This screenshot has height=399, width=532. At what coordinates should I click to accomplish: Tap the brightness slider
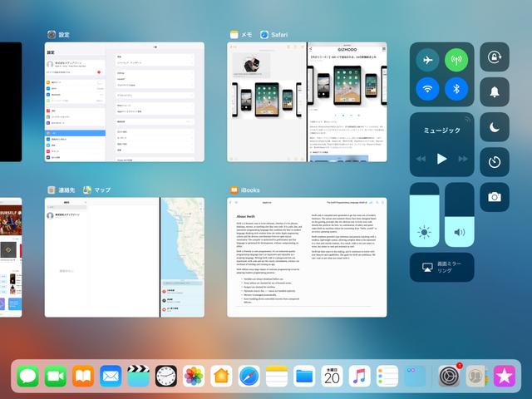click(x=424, y=214)
